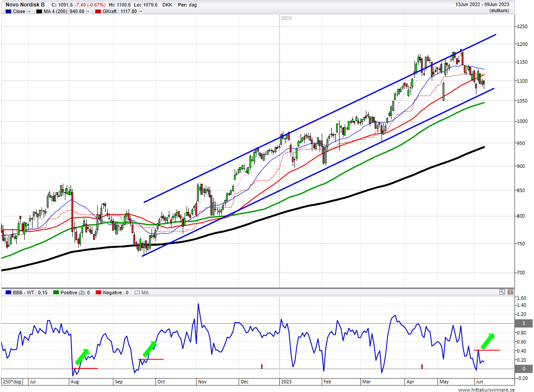Click the 1200 price axis label
Image resolution: width=534 pixels, height=392 pixels.
(x=522, y=44)
